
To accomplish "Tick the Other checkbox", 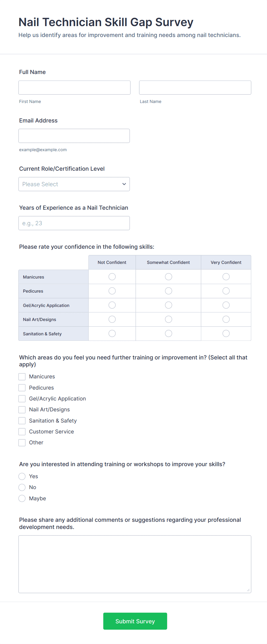I will coord(22,442).
